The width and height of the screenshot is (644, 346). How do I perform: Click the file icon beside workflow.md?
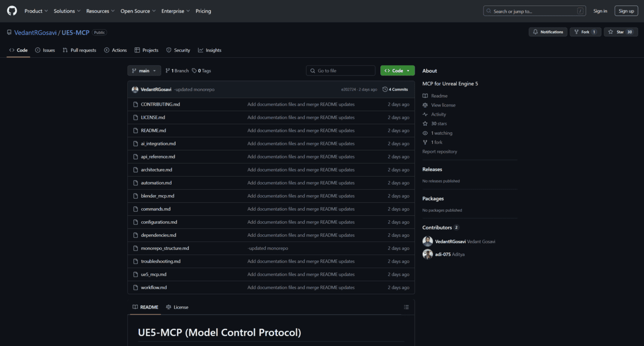tap(135, 287)
